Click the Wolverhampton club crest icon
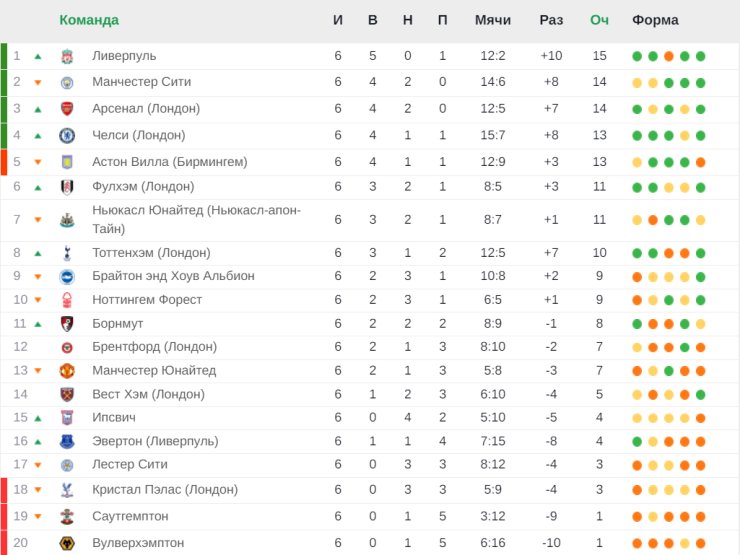740x555 pixels. tap(67, 542)
